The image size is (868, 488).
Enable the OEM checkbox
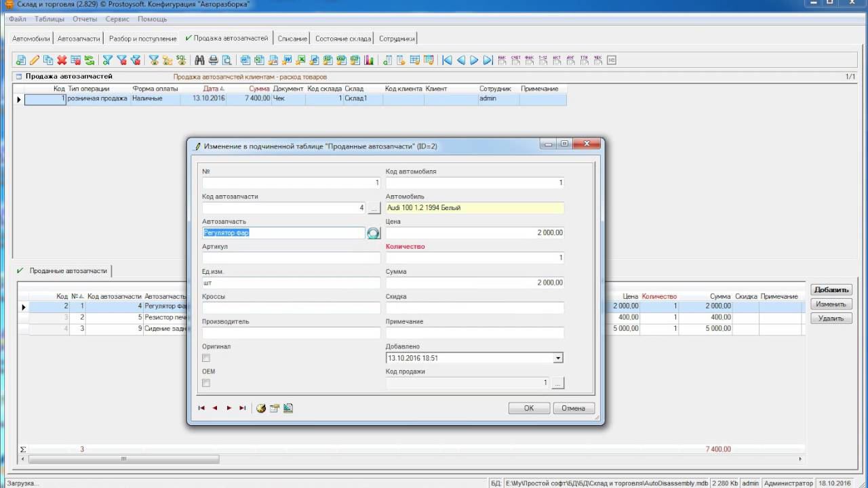point(206,383)
